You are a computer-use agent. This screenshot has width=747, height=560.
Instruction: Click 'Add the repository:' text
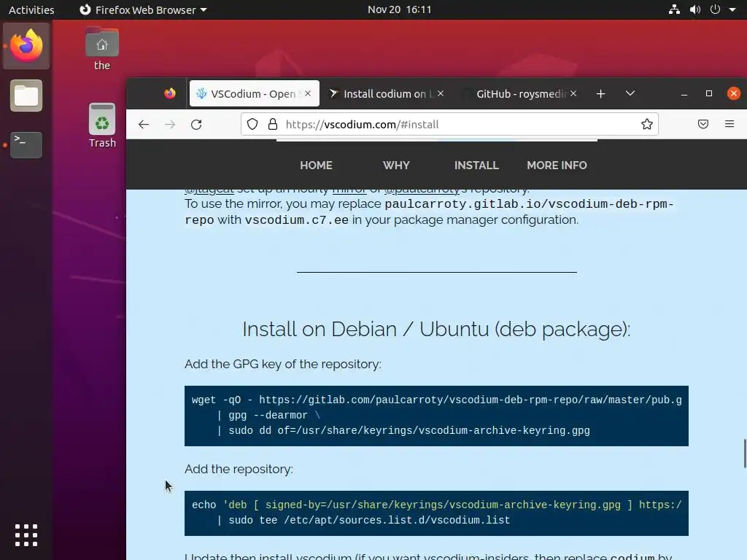point(239,469)
